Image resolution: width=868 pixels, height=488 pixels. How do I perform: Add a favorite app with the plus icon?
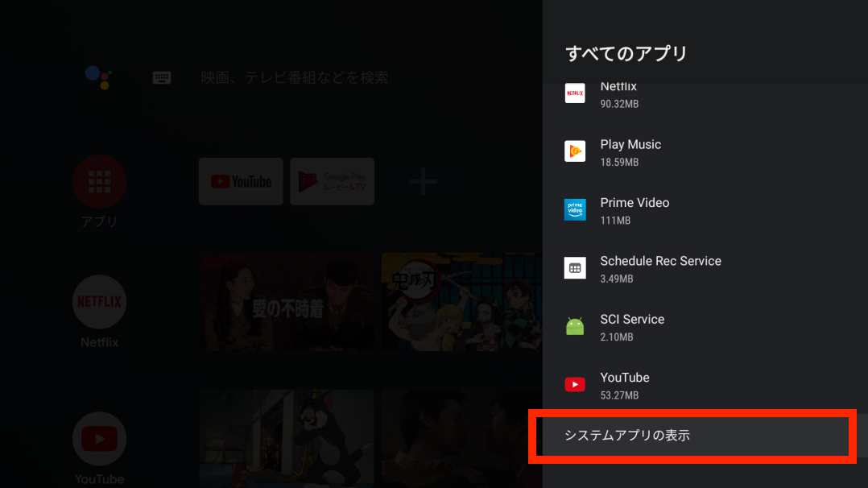[x=423, y=182]
